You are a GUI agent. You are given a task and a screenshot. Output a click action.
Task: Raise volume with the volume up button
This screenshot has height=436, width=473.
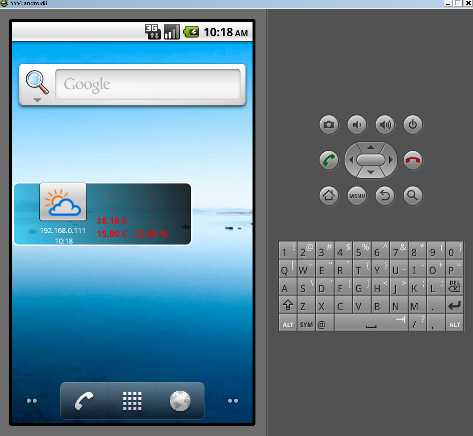click(x=385, y=125)
